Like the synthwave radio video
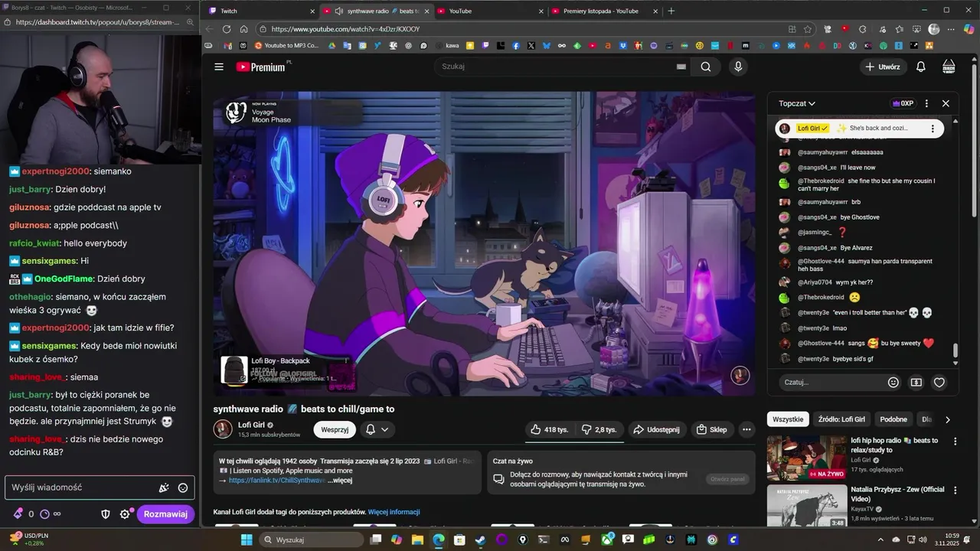 (550, 429)
